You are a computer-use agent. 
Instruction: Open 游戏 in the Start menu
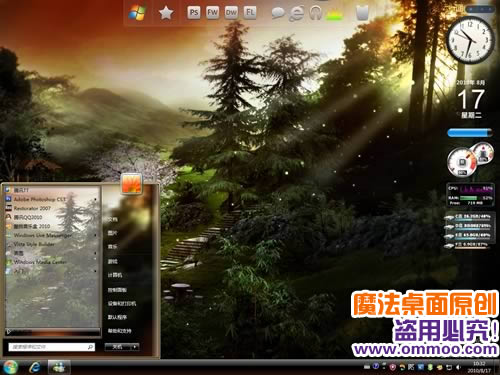pyautogui.click(x=112, y=261)
